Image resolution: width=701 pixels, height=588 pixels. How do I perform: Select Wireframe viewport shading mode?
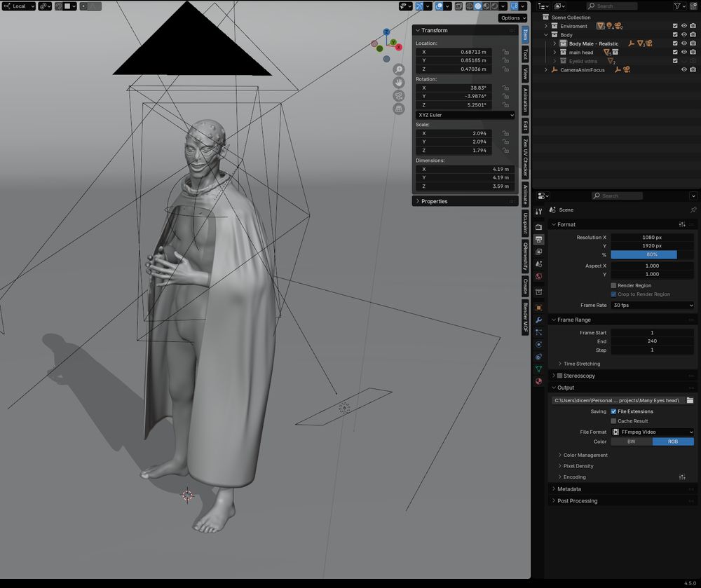click(470, 6)
